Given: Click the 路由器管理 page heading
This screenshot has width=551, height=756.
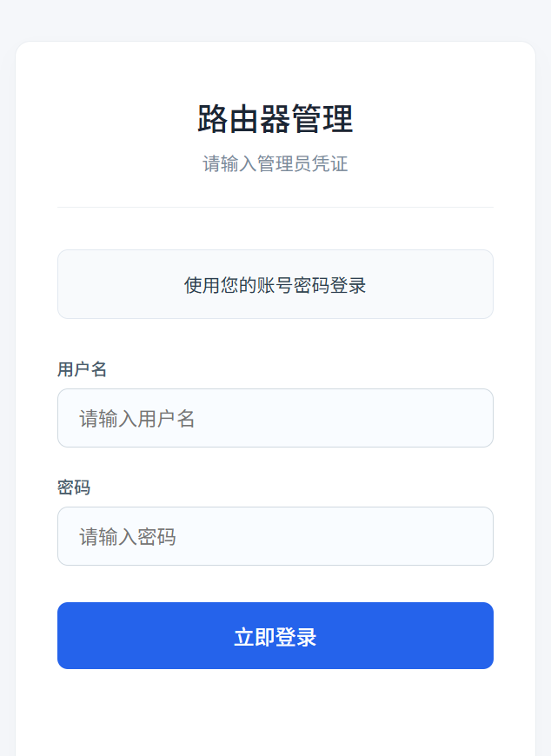Looking at the screenshot, I should point(275,119).
